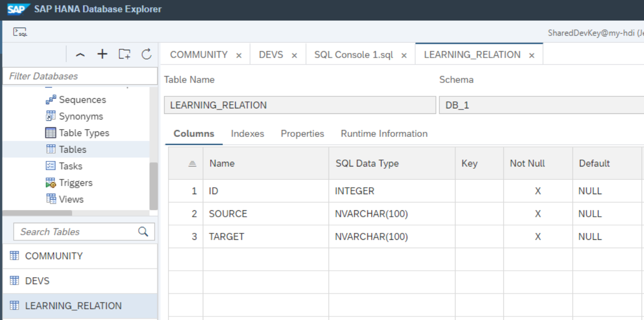Click the Table Types node icon
644x320 pixels.
pos(51,133)
